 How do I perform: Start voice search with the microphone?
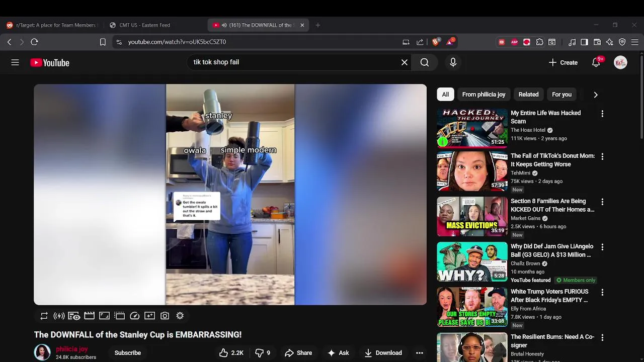click(x=453, y=62)
